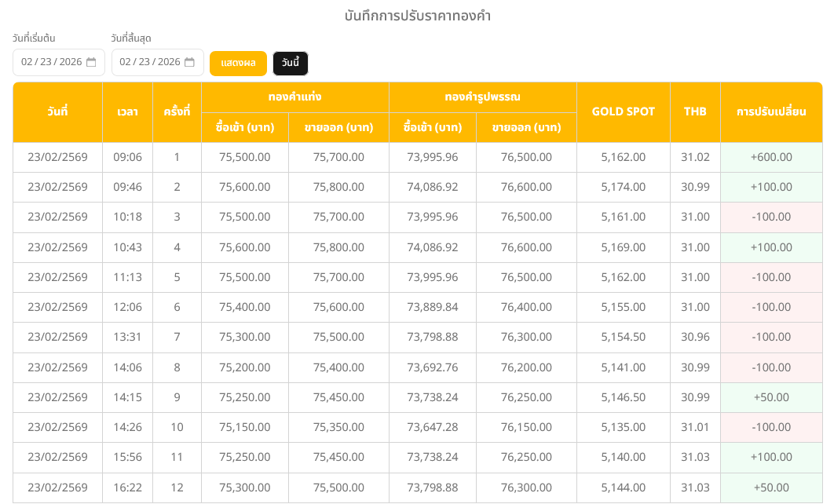This screenshot has height=504, width=834.
Task: Click the การปรับเปลี่ยน column header
Action: click(770, 112)
